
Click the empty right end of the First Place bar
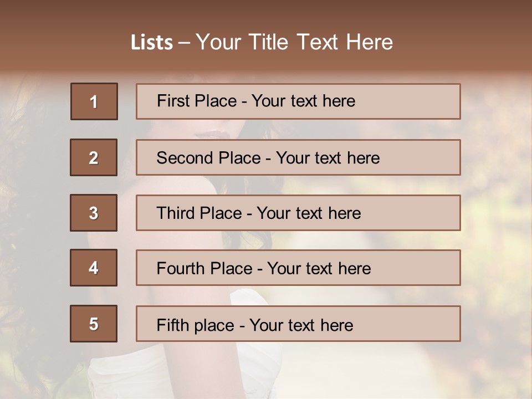(x=416, y=101)
